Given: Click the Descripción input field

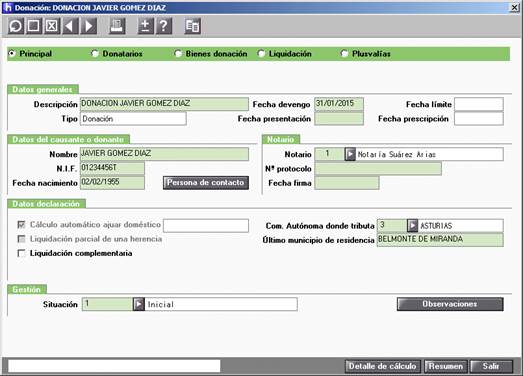Looking at the screenshot, I should tap(164, 104).
